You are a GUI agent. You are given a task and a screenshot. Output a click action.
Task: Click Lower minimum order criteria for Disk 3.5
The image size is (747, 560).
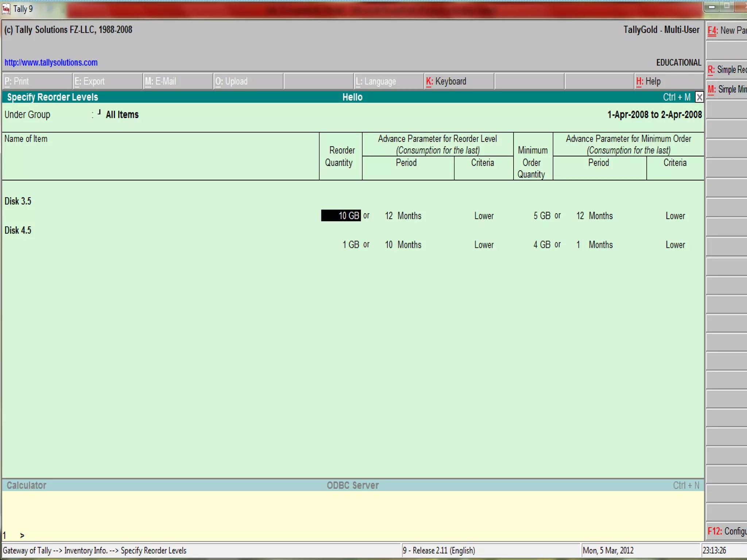tap(676, 216)
